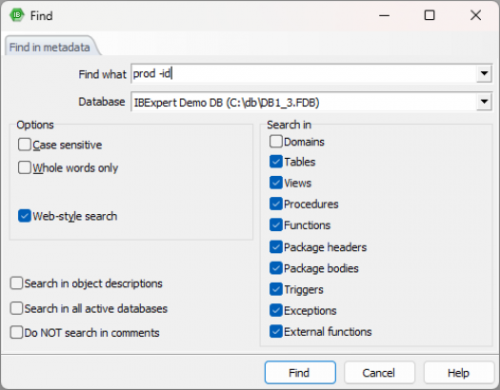This screenshot has width=500, height=390.
Task: Click the Find button
Action: click(300, 373)
